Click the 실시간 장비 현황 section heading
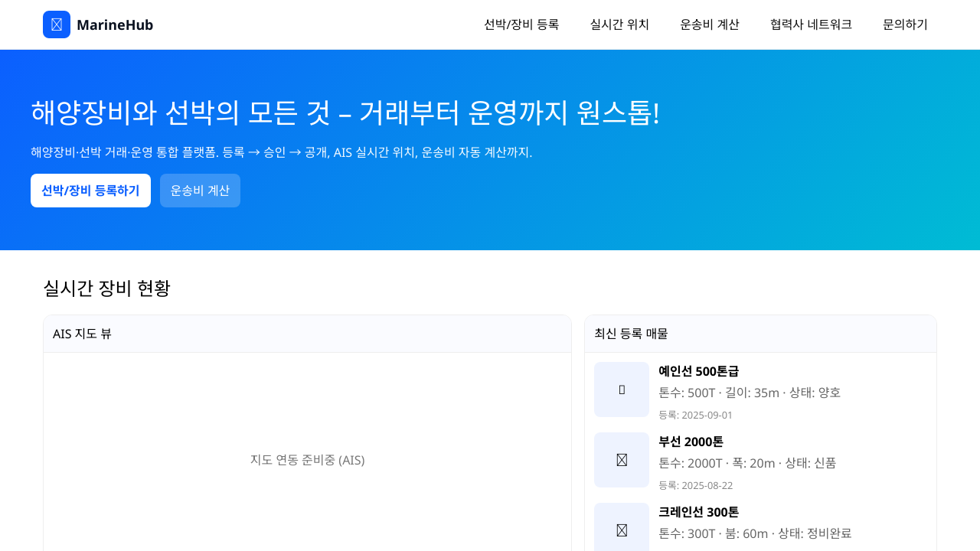Viewport: 980px width, 551px height. pyautogui.click(x=106, y=289)
